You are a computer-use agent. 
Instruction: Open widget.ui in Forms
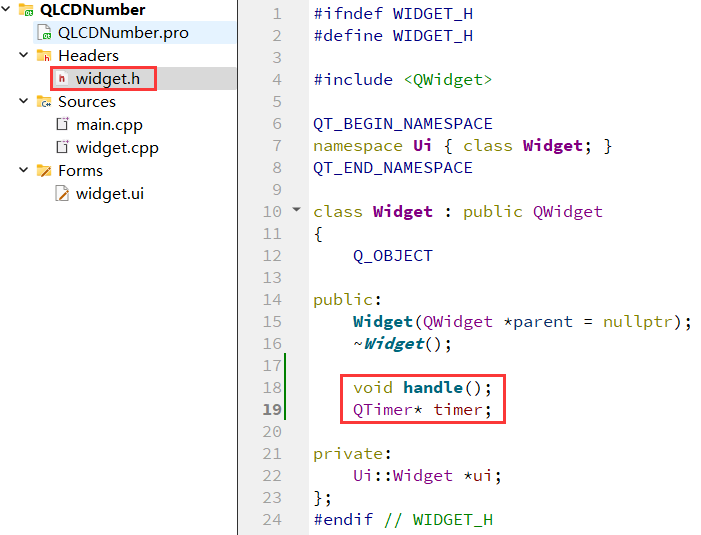pos(110,194)
